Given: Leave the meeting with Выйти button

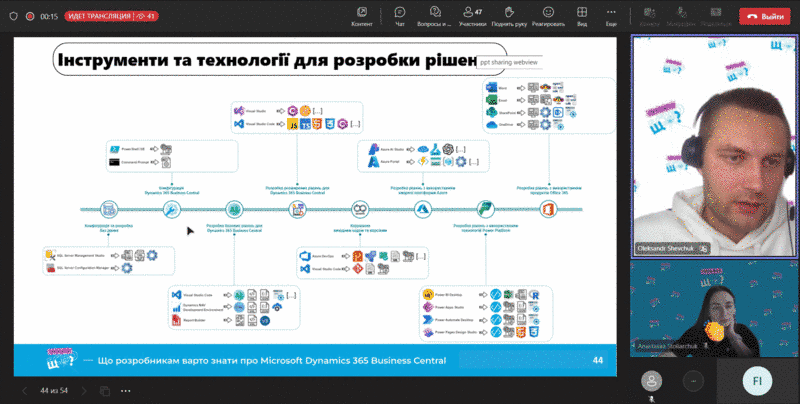Looking at the screenshot, I should [765, 16].
